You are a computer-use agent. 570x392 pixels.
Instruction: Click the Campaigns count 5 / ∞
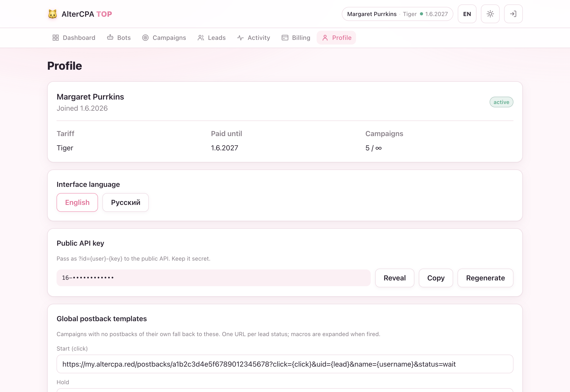(x=374, y=148)
